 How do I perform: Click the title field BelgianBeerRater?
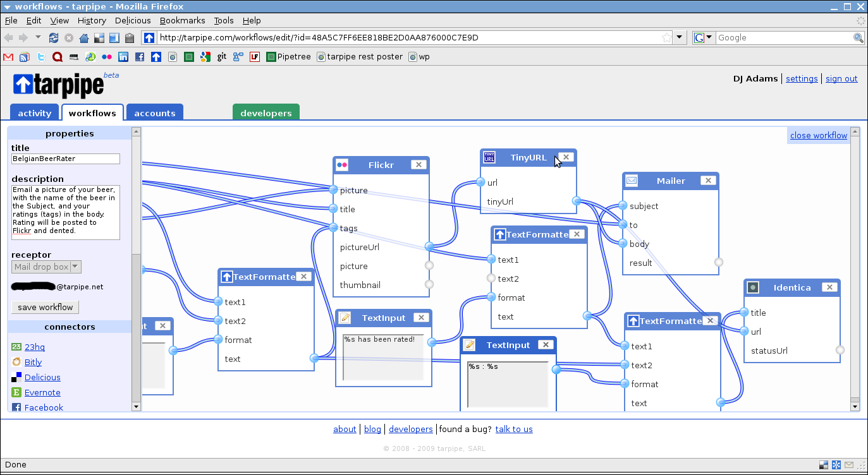66,159
